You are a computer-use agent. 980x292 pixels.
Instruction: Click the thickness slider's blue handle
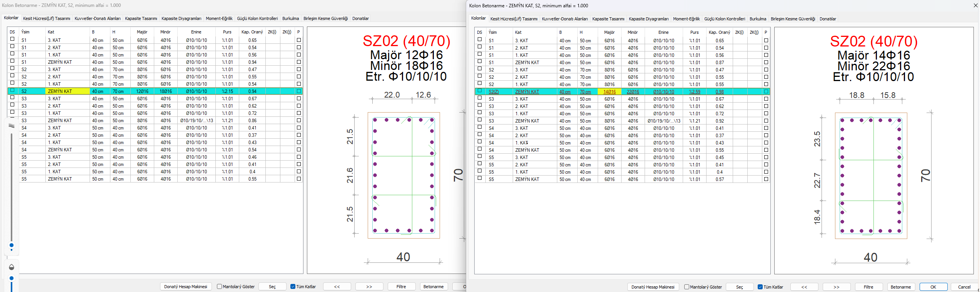[x=12, y=245]
